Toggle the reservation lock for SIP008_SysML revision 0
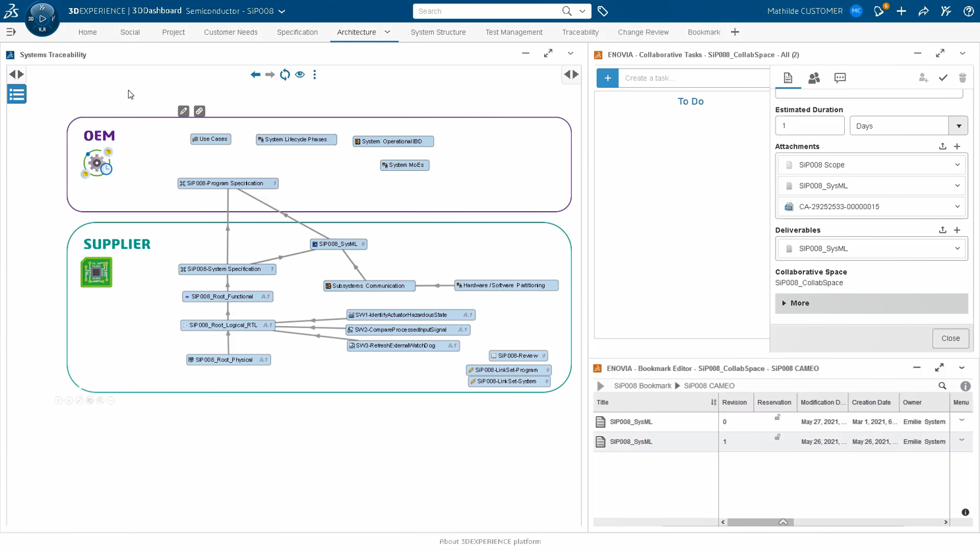980x551 pixels. (778, 418)
